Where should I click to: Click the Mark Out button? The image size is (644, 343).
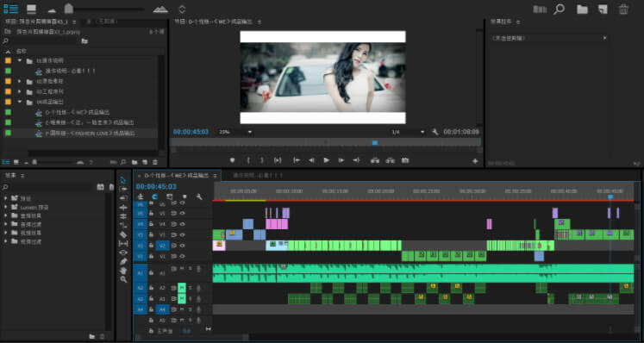coord(262,160)
